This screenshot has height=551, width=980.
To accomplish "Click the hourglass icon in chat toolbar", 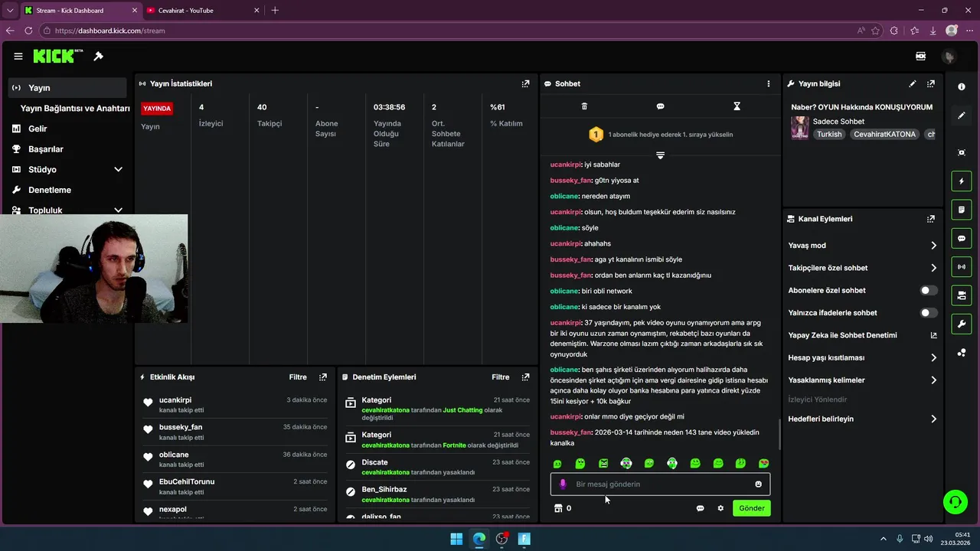I will (737, 106).
